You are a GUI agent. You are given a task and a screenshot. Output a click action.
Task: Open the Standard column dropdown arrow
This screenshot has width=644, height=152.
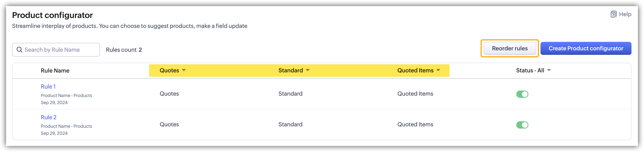tap(308, 70)
